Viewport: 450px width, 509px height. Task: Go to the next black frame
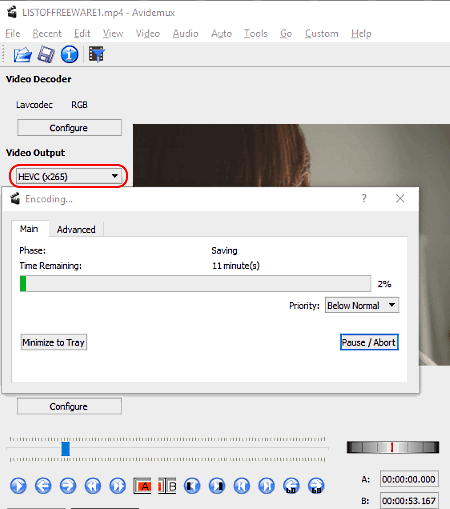(x=217, y=486)
